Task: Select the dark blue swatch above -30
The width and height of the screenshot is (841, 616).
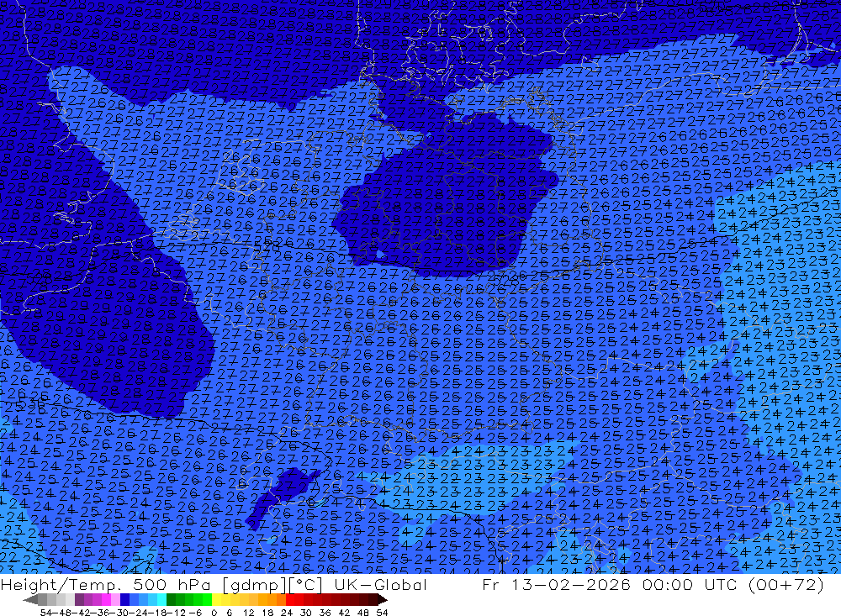Action: tap(124, 599)
